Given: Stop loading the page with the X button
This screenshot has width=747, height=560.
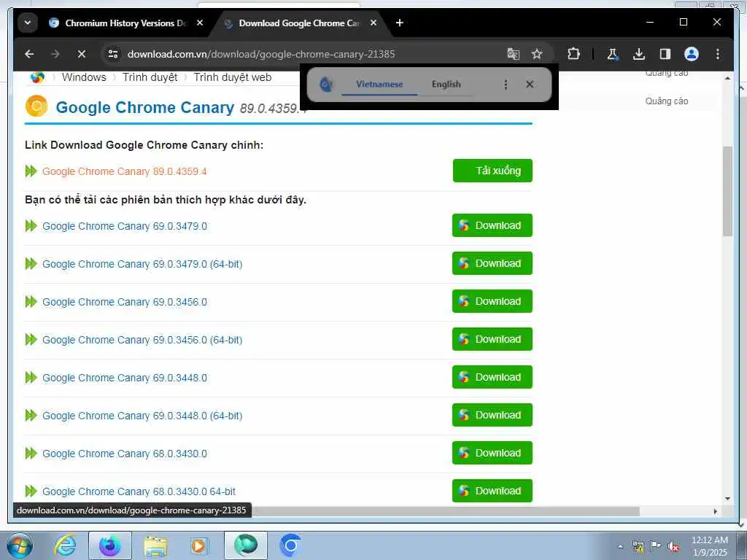Looking at the screenshot, I should [x=82, y=54].
